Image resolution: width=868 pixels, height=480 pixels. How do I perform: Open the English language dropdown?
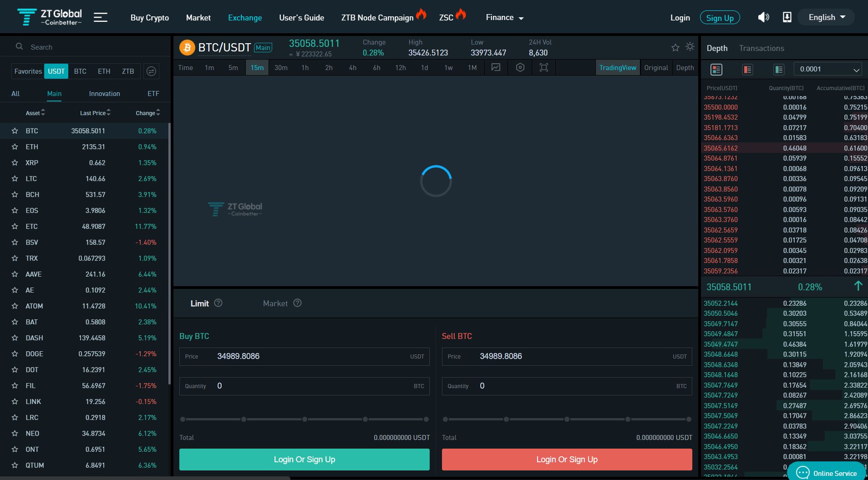(827, 17)
